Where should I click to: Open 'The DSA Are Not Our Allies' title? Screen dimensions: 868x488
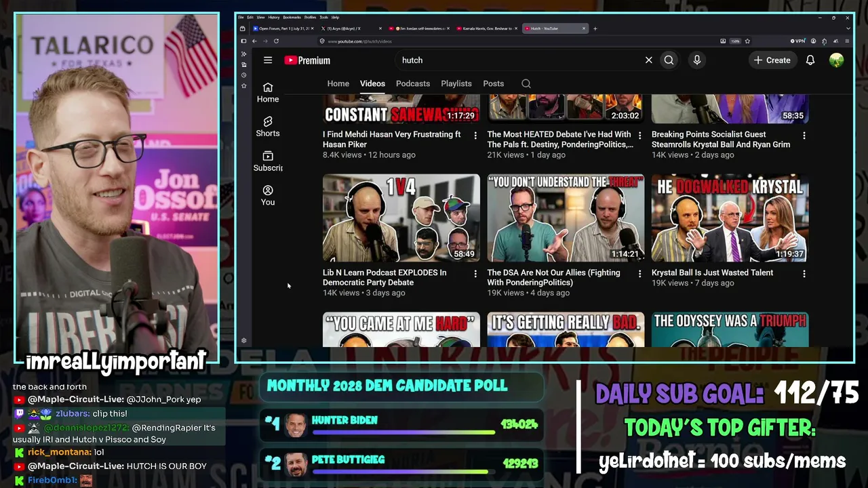553,277
